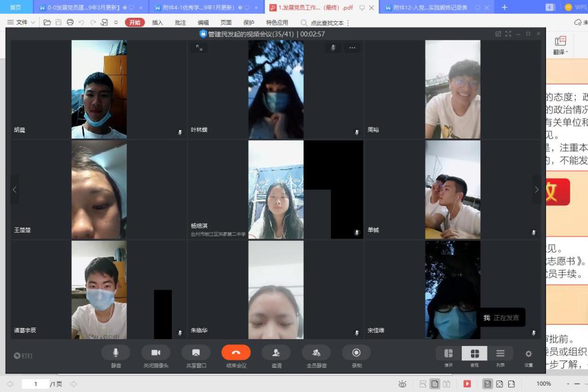
Task: End the meeting with the red 结束会议 button
Action: (x=236, y=352)
